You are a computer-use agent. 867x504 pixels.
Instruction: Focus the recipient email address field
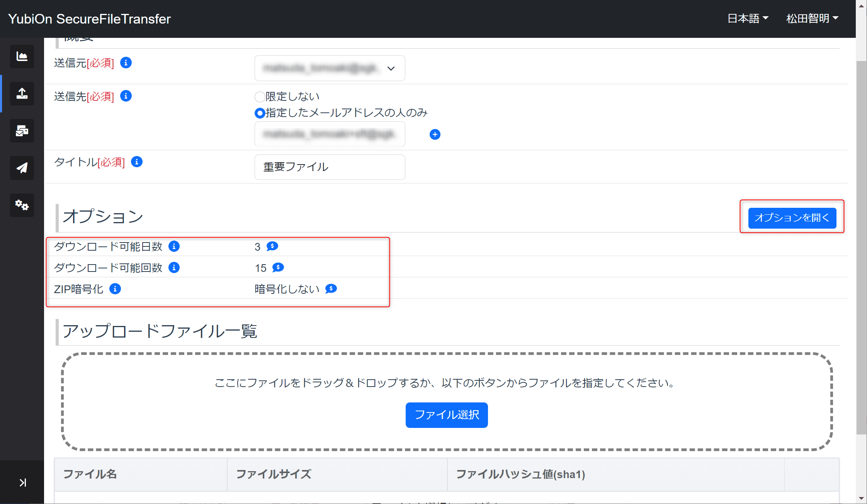pyautogui.click(x=330, y=134)
